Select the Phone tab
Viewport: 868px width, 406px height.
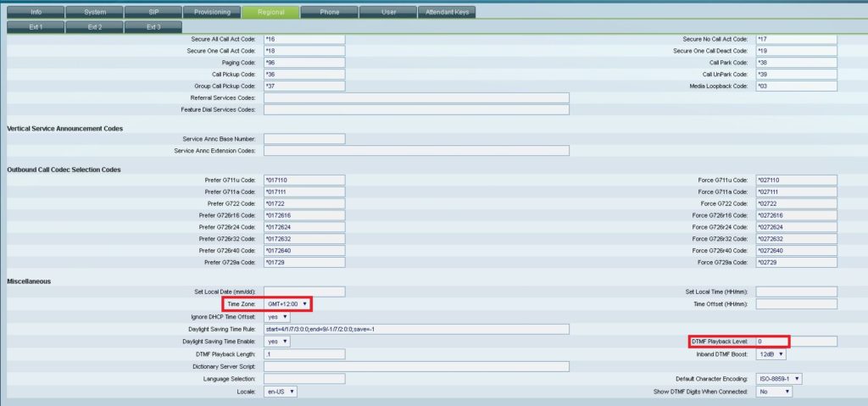(x=328, y=13)
